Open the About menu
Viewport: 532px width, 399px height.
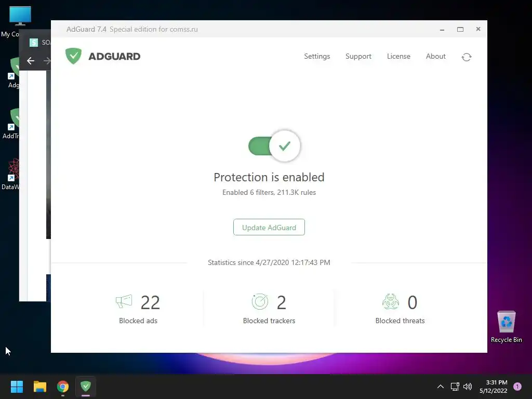click(436, 56)
